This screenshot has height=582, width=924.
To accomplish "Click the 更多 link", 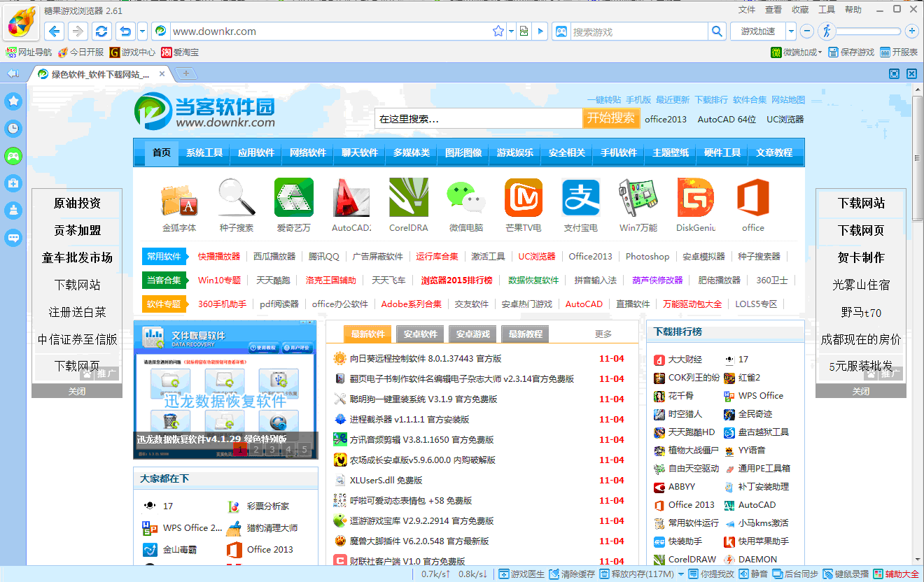I will pyautogui.click(x=603, y=334).
